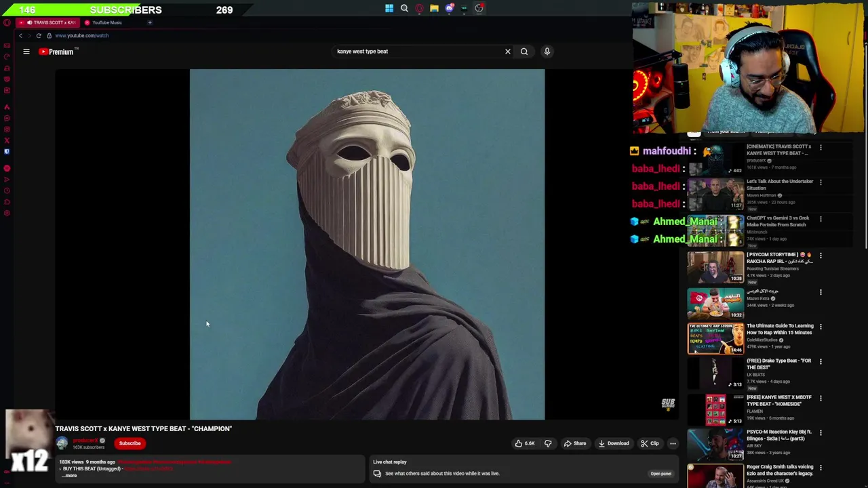Image resolution: width=868 pixels, height=488 pixels.
Task: Like the video (6.6K)
Action: (526, 443)
